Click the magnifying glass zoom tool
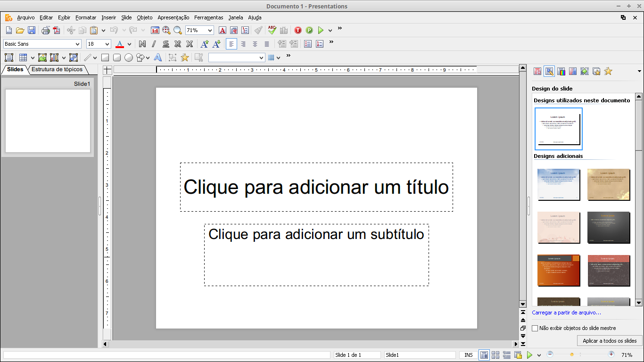This screenshot has width=644, height=362. [x=177, y=30]
